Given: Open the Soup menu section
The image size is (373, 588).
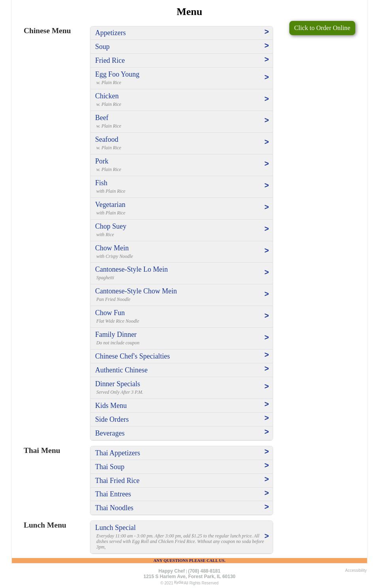Looking at the screenshot, I should click(x=102, y=47).
